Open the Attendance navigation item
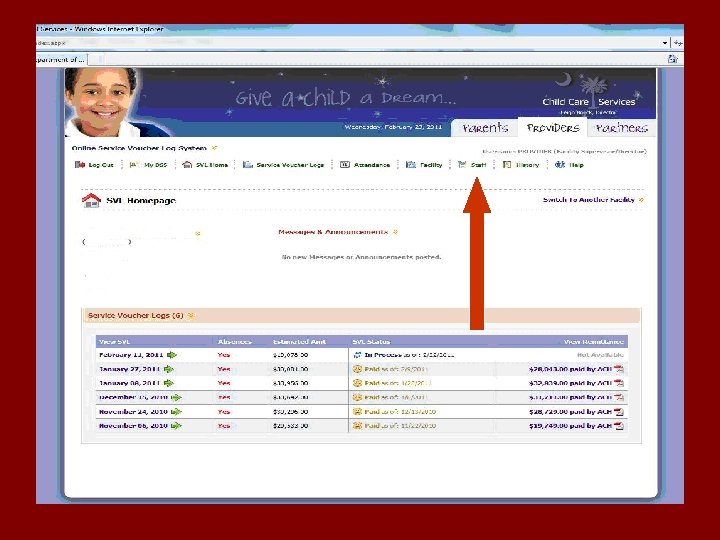The height and width of the screenshot is (540, 720). (x=365, y=165)
